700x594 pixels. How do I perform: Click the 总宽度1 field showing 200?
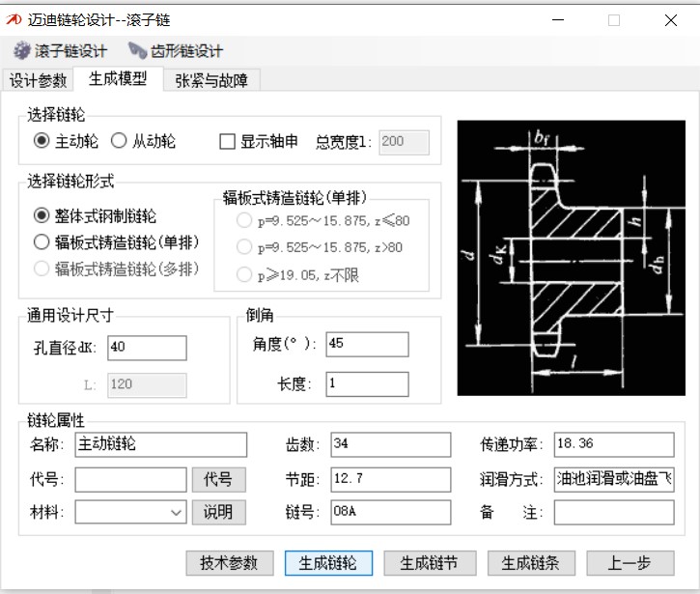point(404,143)
